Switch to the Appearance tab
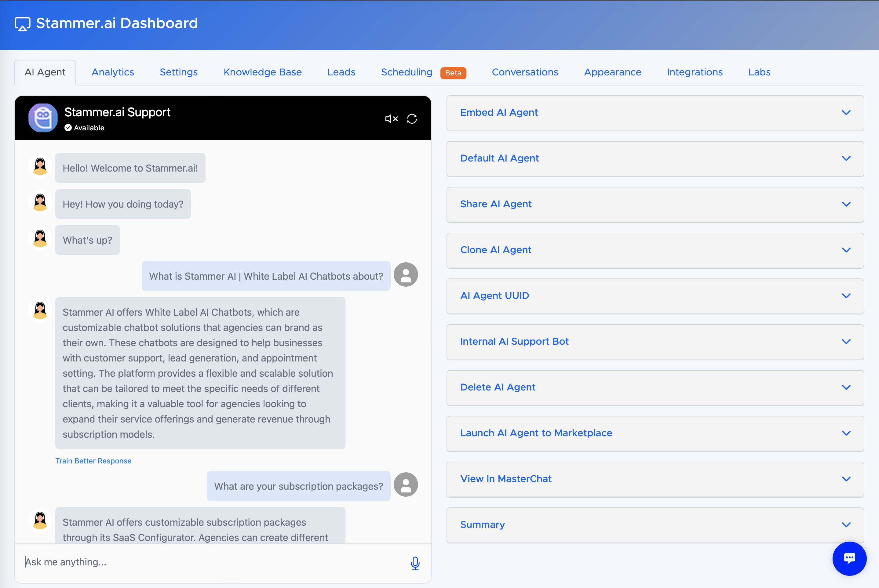879x588 pixels. pos(613,72)
